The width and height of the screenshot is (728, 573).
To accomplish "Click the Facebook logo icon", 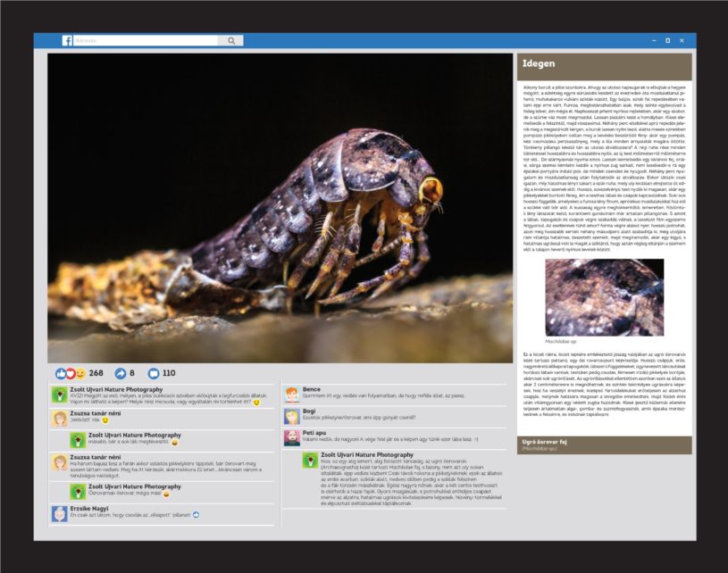I will coord(67,40).
